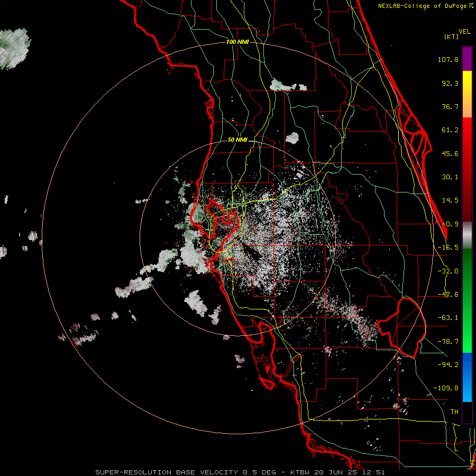Pick the gray near-zero segment of the color bar
This screenshot has height=476, width=476.
467,235
